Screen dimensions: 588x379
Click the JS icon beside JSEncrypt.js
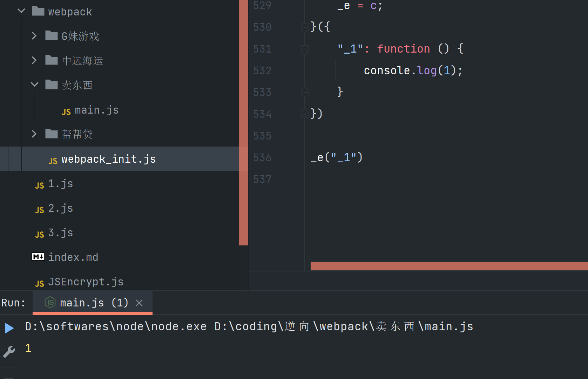40,283
